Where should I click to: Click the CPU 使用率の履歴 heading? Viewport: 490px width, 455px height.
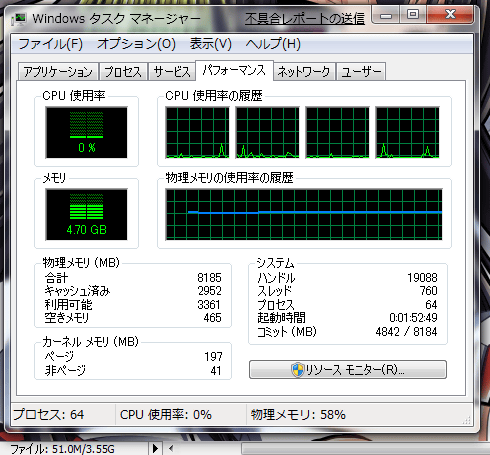pyautogui.click(x=214, y=96)
